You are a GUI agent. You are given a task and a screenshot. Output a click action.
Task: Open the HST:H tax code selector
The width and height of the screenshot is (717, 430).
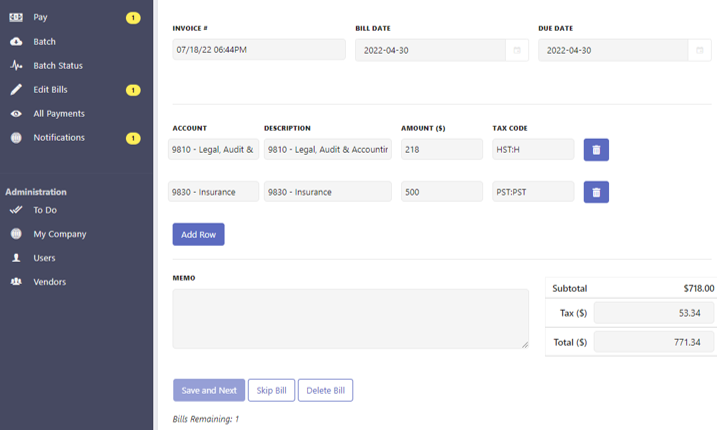[x=533, y=150]
